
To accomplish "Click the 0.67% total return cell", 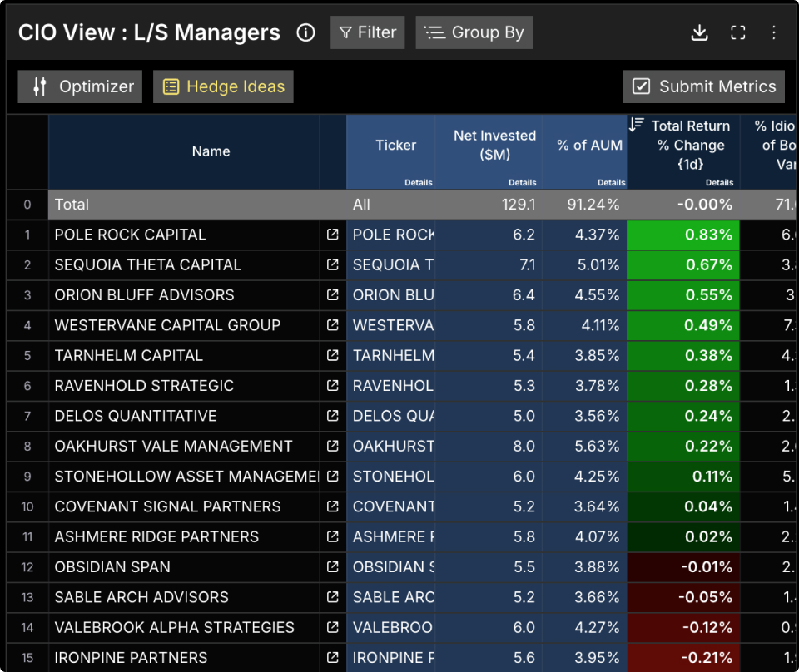I will [683, 264].
